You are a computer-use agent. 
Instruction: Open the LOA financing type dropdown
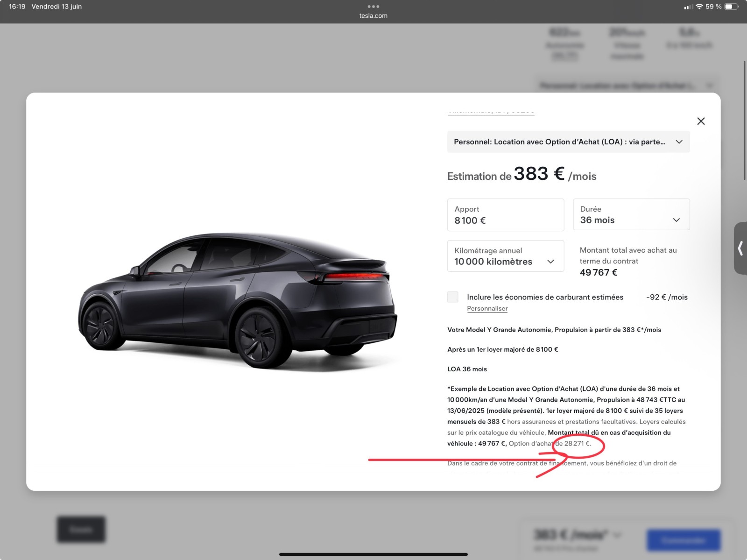coord(568,142)
